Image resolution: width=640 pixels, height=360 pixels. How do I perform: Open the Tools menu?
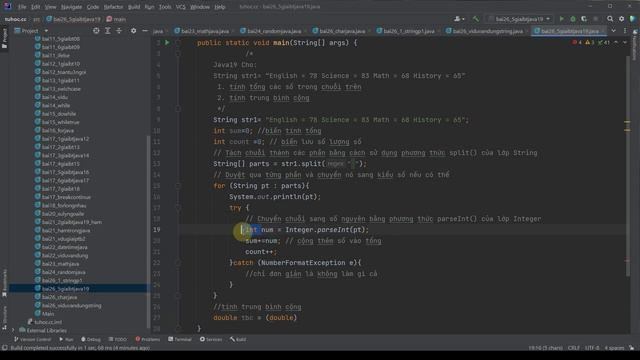pyautogui.click(x=165, y=7)
